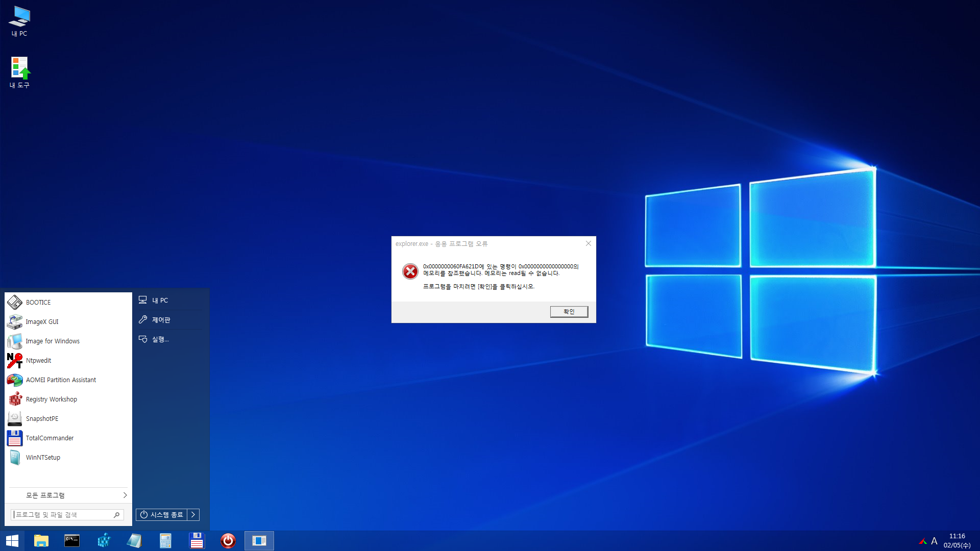The height and width of the screenshot is (551, 980).
Task: Click the search magnifier icon
Action: (x=117, y=515)
